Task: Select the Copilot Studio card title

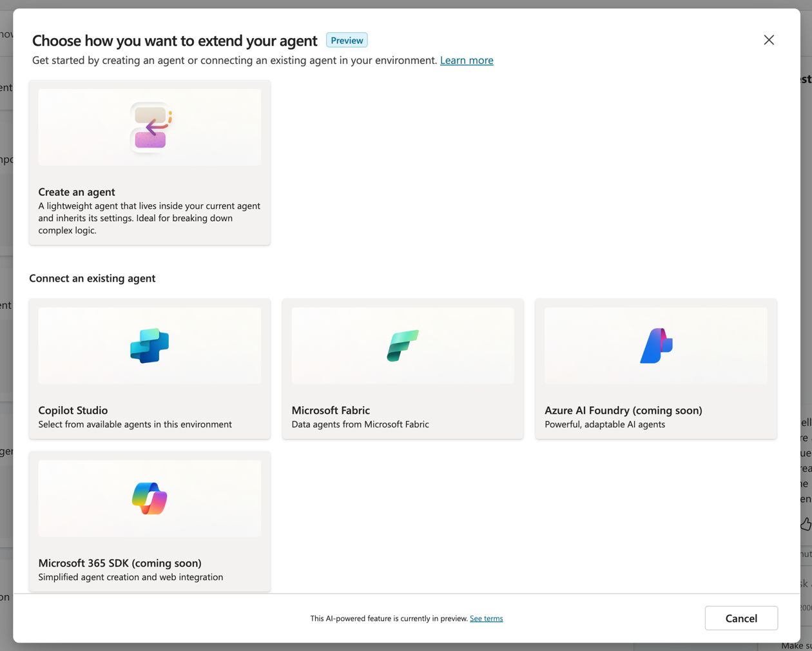Action: pos(73,410)
